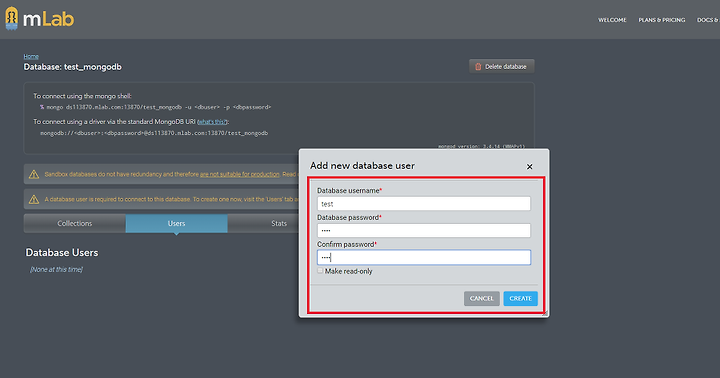The height and width of the screenshot is (378, 720).
Task: Open the WELCOME menu item
Action: (612, 20)
